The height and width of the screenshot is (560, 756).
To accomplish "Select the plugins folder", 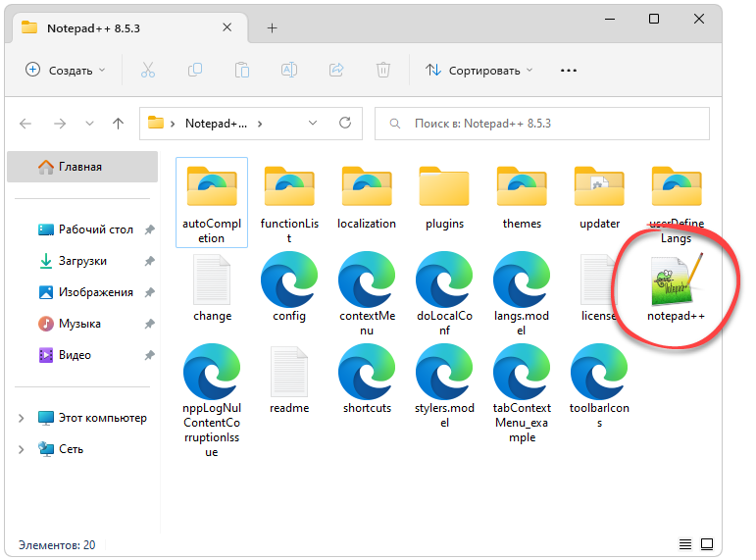I will (x=444, y=196).
